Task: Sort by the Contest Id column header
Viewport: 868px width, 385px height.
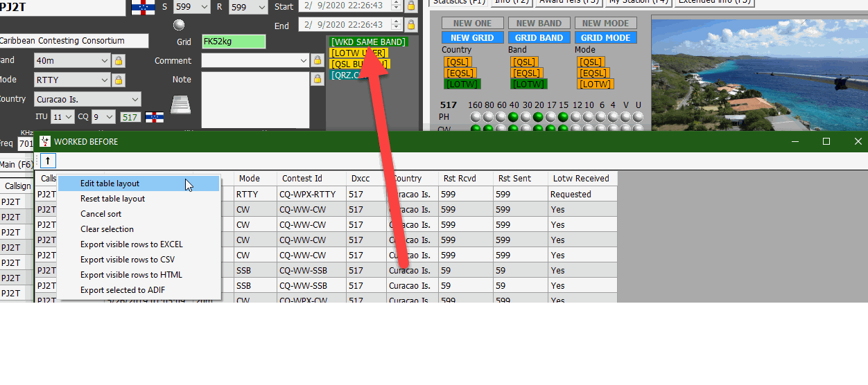Action: click(x=311, y=178)
